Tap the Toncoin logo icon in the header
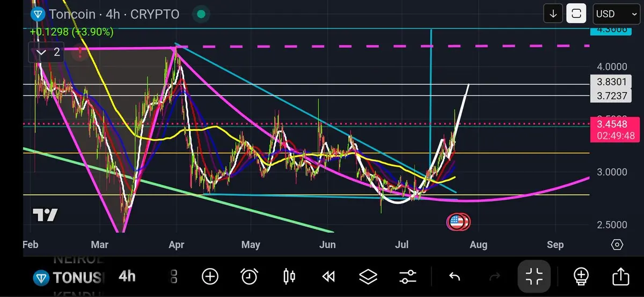This screenshot has width=644, height=297. (x=38, y=14)
